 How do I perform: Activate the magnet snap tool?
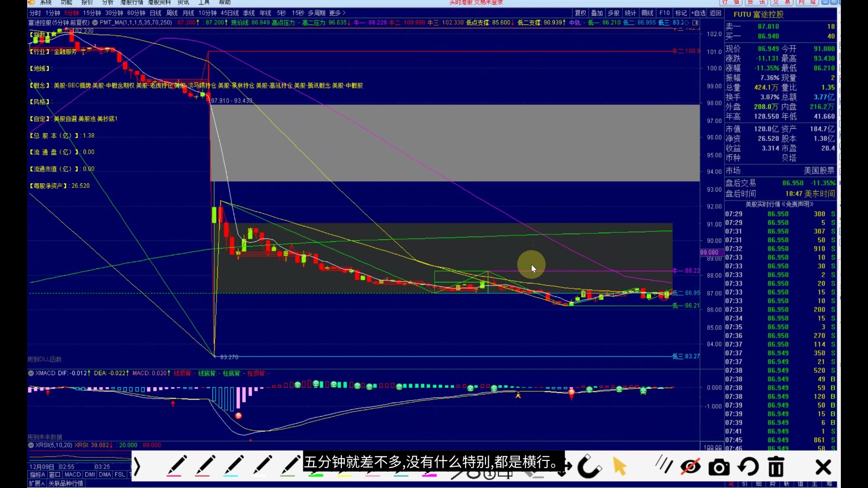(590, 466)
